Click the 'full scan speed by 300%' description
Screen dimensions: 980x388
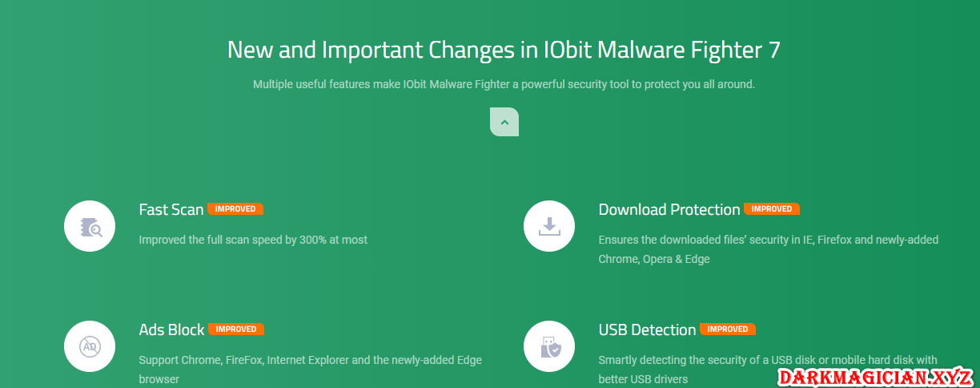click(253, 240)
